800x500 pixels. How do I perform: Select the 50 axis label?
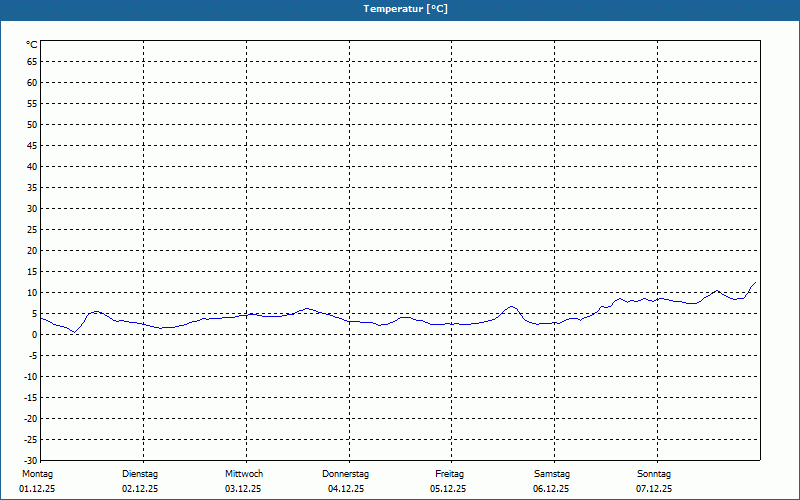click(x=32, y=124)
